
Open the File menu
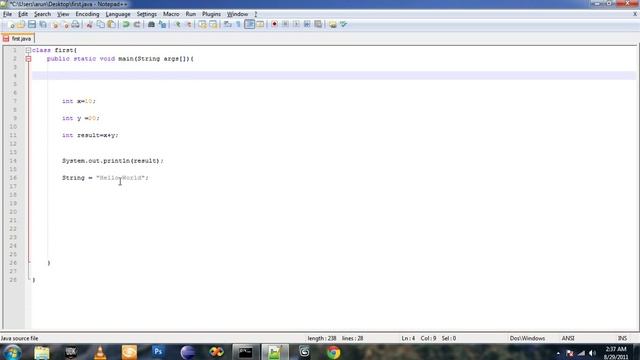point(7,14)
